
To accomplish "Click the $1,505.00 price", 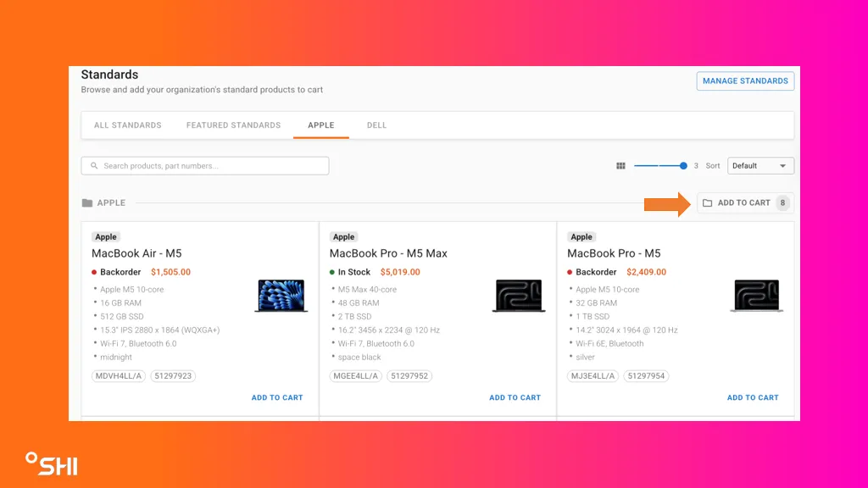I will (170, 272).
